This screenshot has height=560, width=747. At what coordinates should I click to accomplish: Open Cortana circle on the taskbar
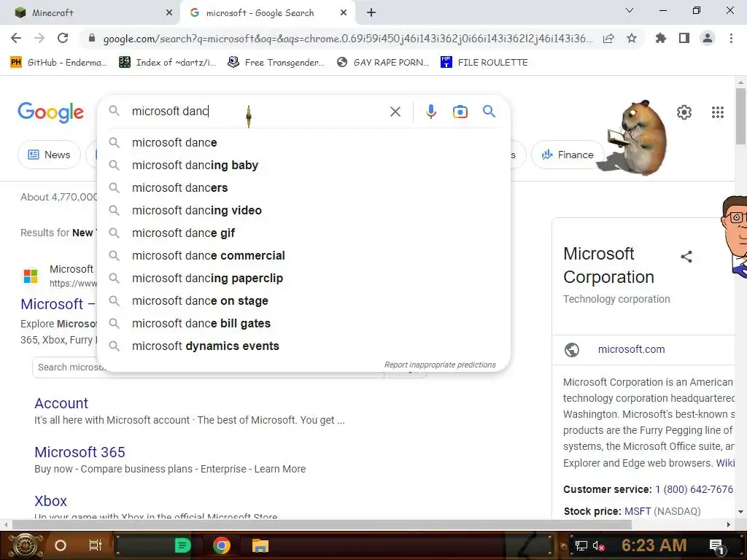tap(61, 545)
